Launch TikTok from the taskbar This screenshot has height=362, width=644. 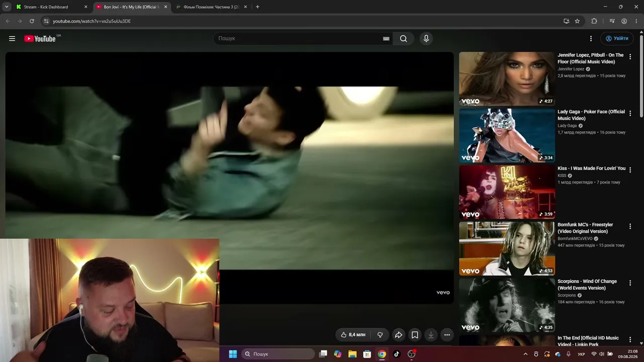click(396, 354)
